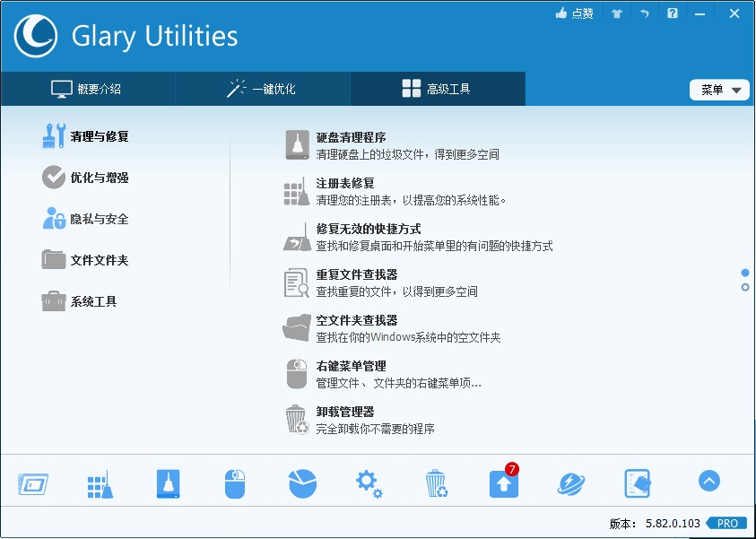Viewport: 756px width, 539px height.
Task: Open the Registry Repair icon in bottom toolbar
Action: [100, 482]
